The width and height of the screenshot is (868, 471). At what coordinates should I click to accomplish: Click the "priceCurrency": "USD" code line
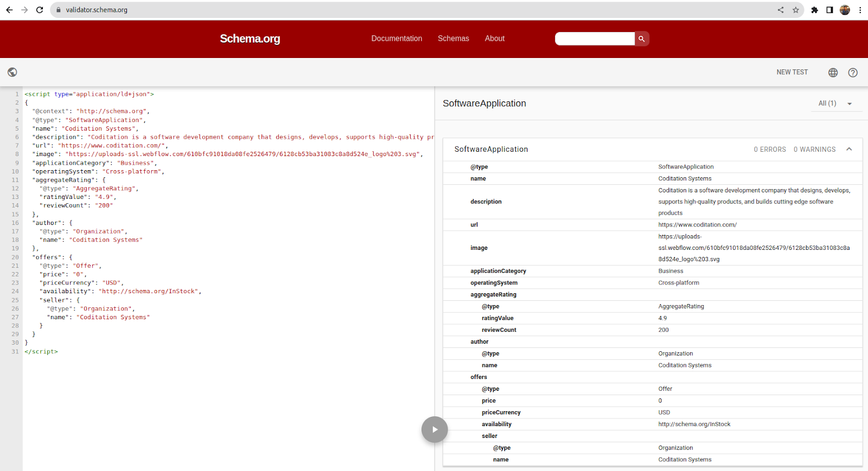click(82, 283)
